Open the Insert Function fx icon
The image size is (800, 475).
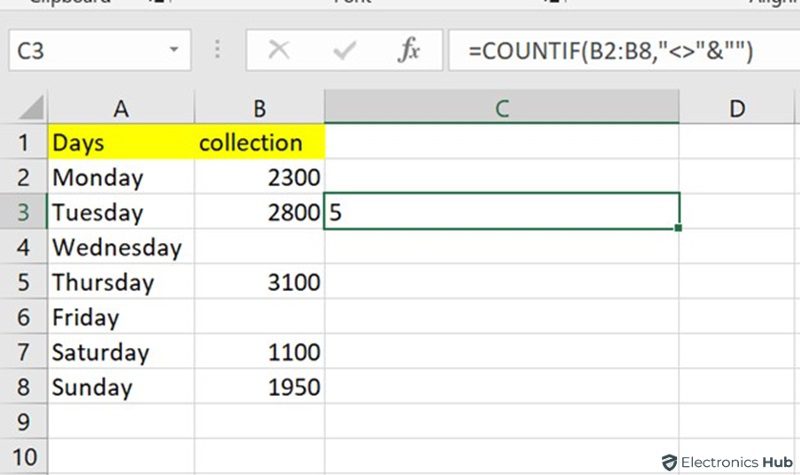coord(409,50)
